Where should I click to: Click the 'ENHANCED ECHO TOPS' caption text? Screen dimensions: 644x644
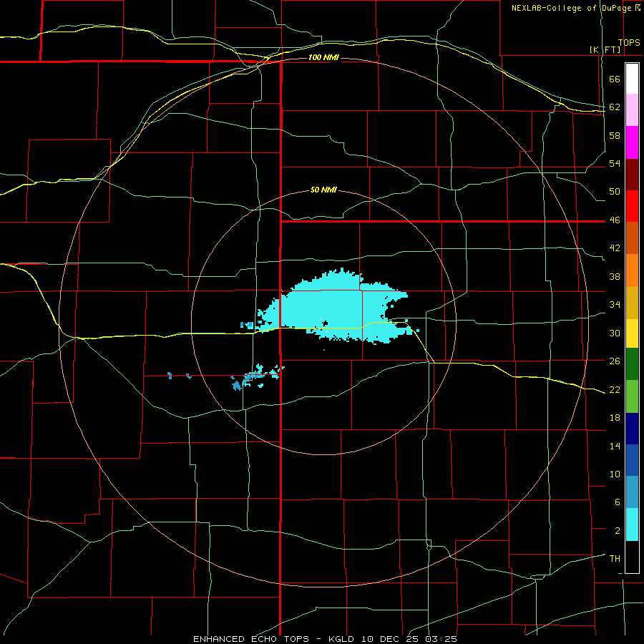pos(251,639)
